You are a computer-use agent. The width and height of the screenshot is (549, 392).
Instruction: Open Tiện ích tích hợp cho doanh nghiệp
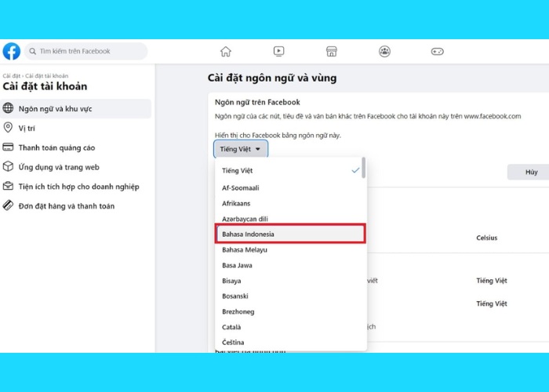[x=78, y=187]
